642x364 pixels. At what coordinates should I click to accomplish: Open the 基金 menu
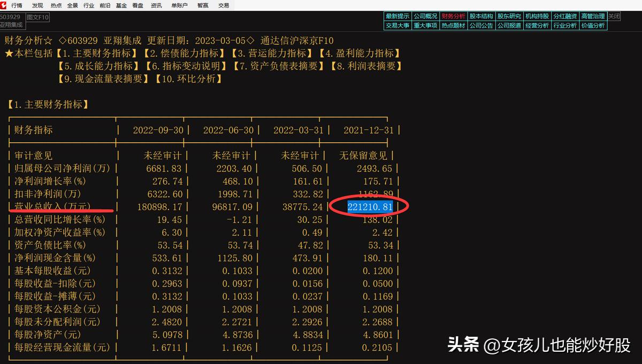(x=121, y=5)
